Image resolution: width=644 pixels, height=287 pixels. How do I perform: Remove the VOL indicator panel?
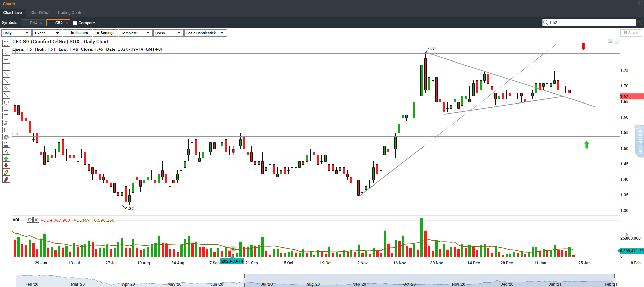(x=36, y=220)
